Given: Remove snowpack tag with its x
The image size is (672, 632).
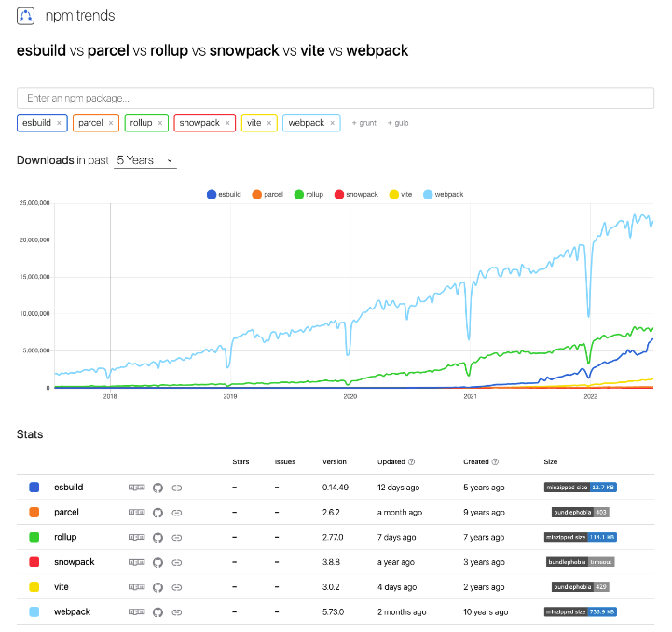Looking at the screenshot, I should coord(227,123).
